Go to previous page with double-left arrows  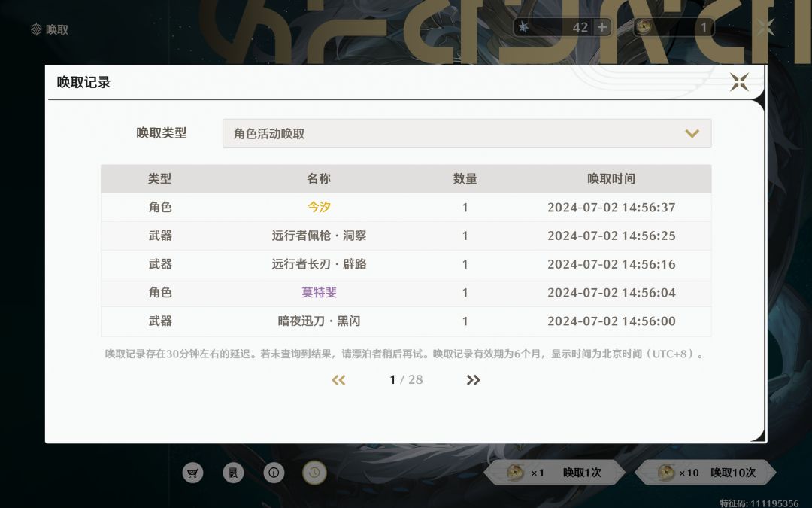click(338, 380)
